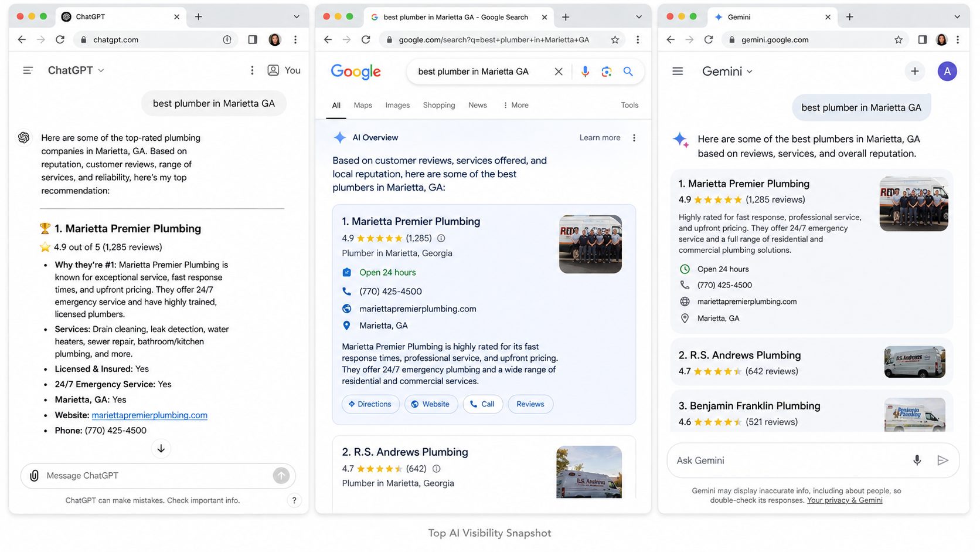Bookmark the Google search page with star
Screen dimensions: 980x552
(615, 40)
